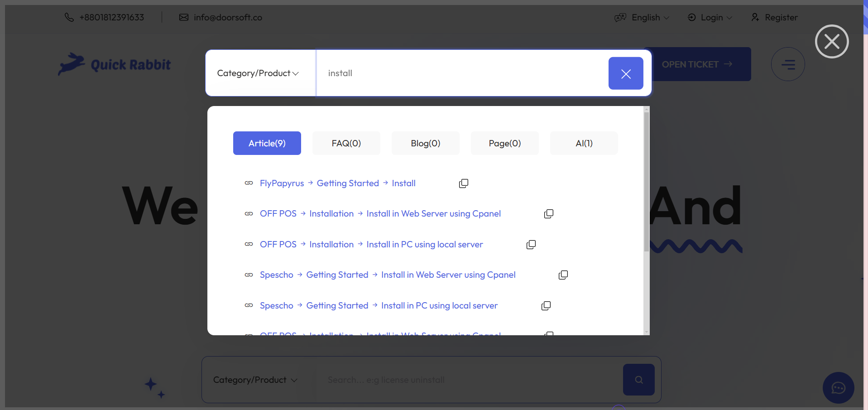868x410 pixels.
Task: Click the envelope icon beside info@doorsoft.co
Action: pos(184,17)
